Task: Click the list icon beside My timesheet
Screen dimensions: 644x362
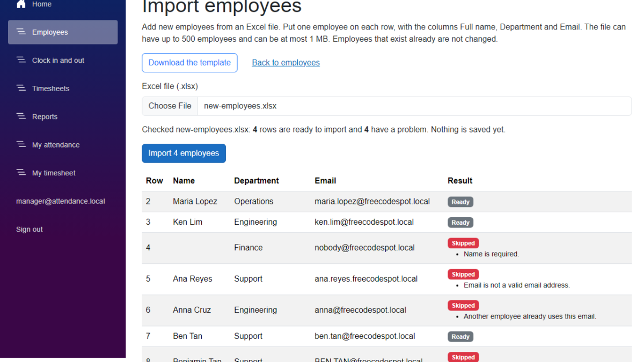Action: (21, 173)
